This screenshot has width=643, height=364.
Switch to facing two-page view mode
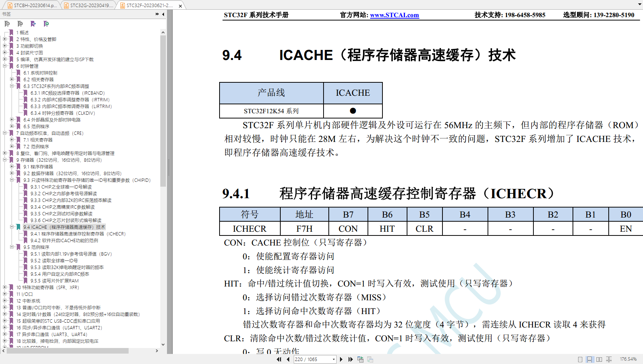599,359
